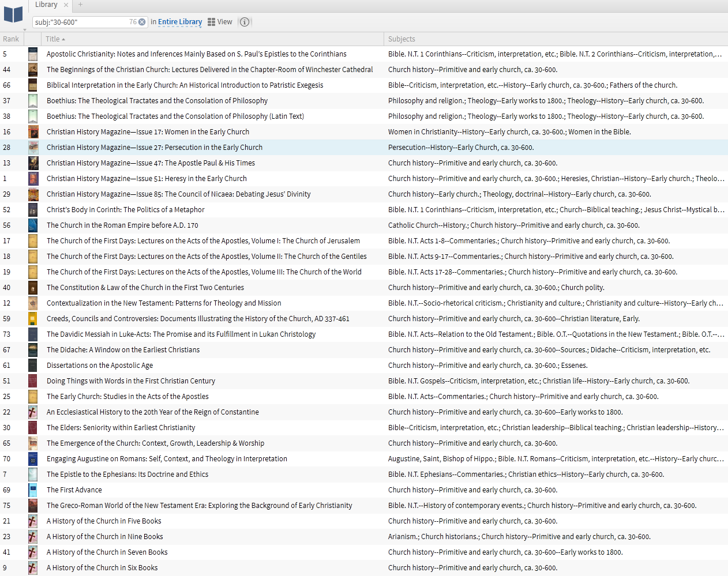This screenshot has height=576, width=728.
Task: Click cover of Creeds, Councils and Controversies
Action: point(33,319)
